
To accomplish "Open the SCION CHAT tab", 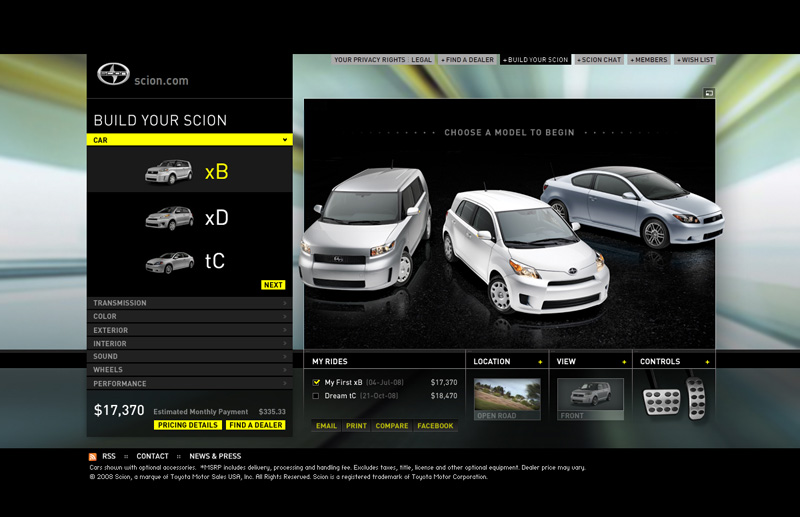I will pyautogui.click(x=599, y=60).
